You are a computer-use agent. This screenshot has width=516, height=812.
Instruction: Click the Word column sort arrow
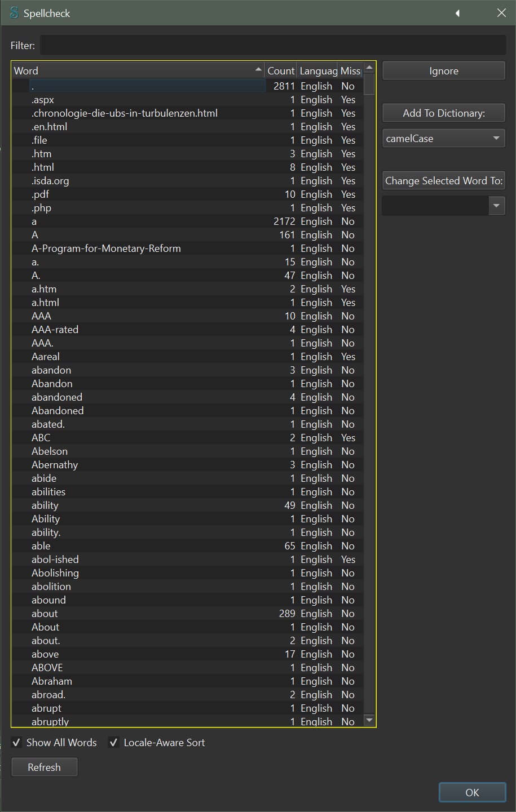point(258,69)
